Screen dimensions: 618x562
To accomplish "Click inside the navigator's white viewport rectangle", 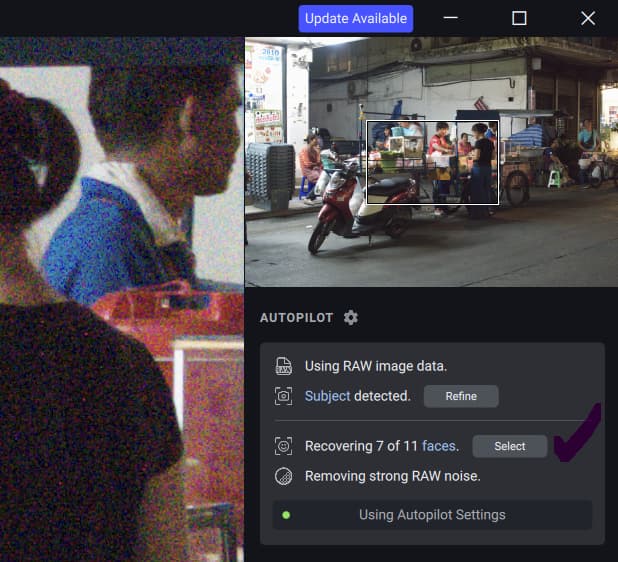I will (432, 162).
